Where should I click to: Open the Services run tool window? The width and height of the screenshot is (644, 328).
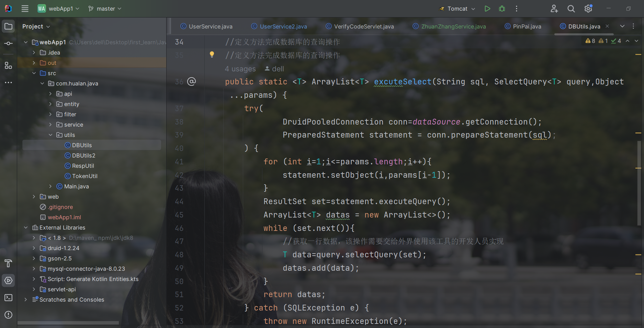pos(9,281)
